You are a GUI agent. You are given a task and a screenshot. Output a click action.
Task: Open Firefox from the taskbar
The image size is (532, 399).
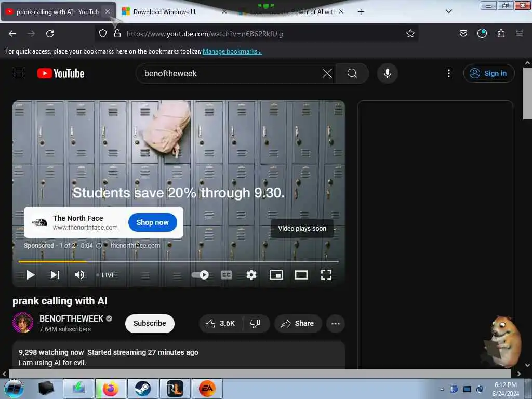110,389
